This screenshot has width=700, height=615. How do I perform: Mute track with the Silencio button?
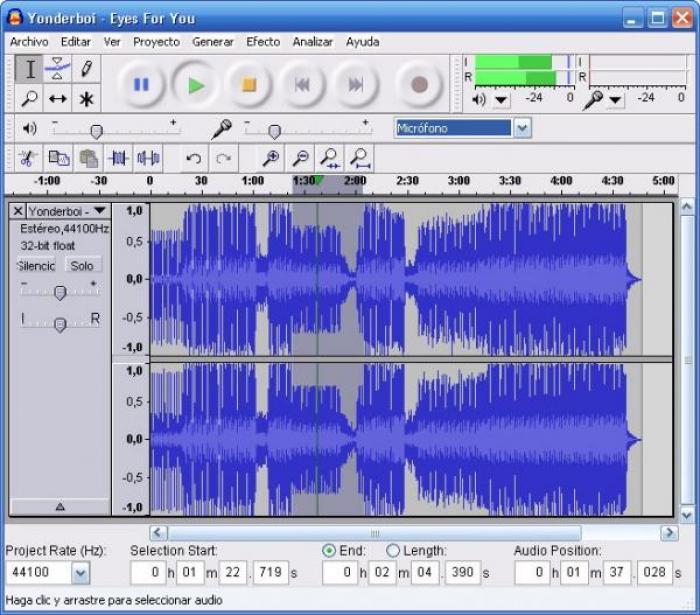point(37,265)
